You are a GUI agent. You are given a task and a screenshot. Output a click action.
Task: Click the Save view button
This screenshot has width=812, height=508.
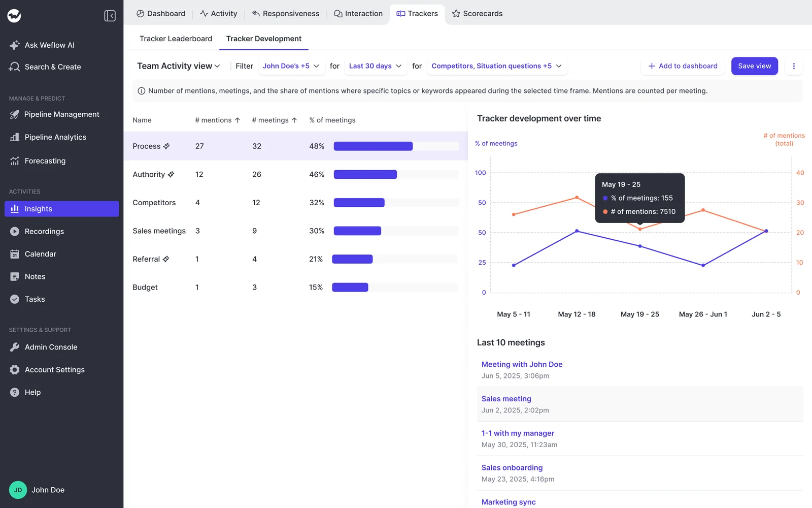tap(754, 66)
